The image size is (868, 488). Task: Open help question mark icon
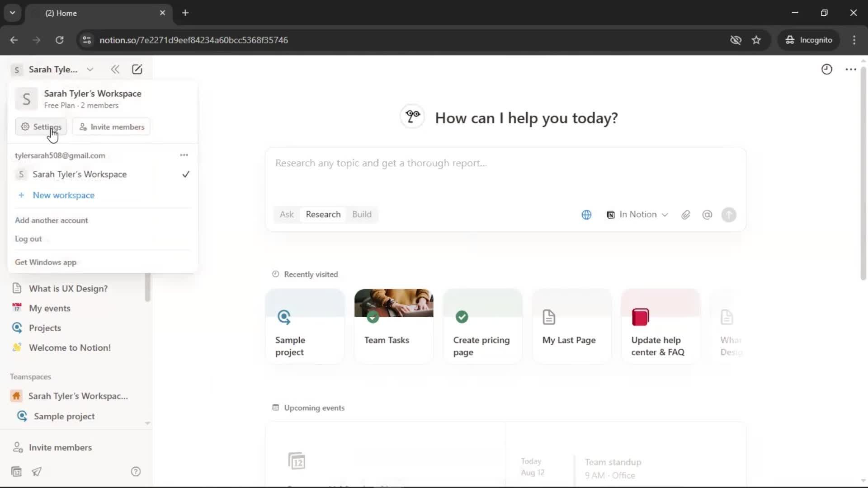(136, 471)
